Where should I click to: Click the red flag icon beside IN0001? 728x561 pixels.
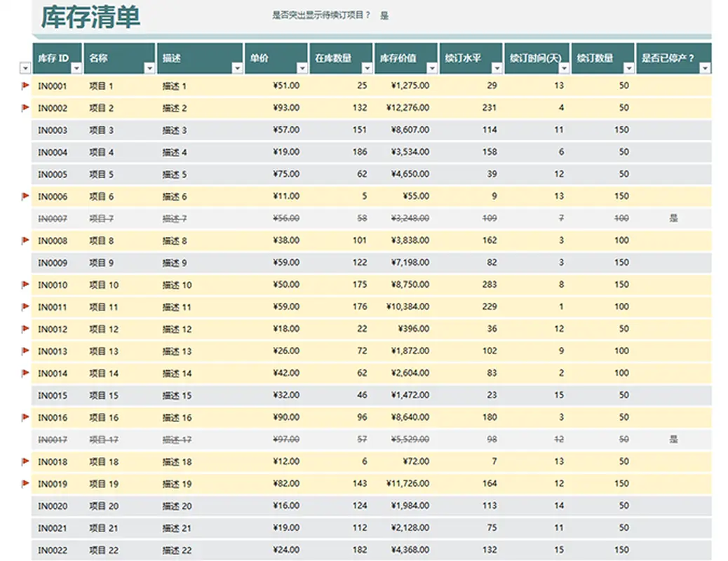[25, 86]
